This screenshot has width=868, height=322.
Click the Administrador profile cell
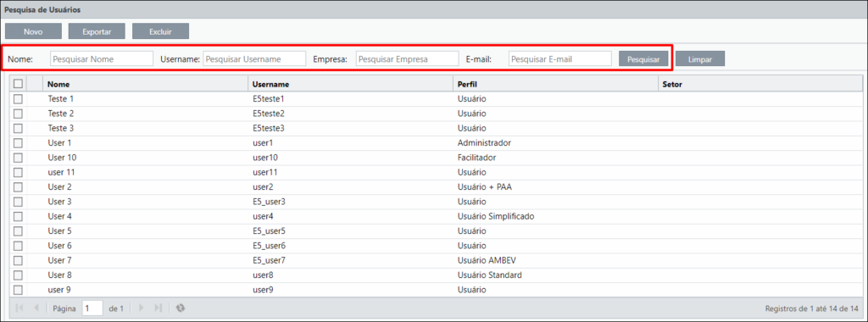point(484,142)
